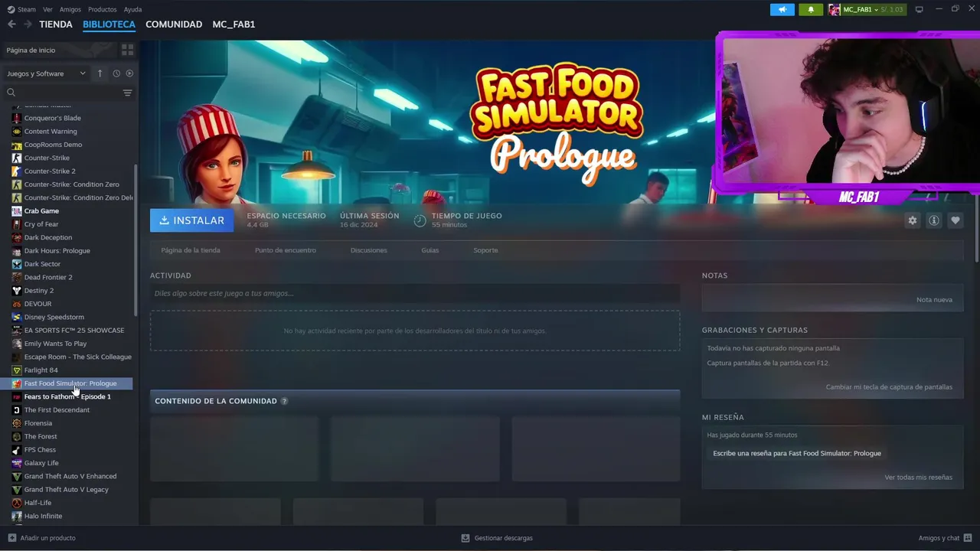Open the Big Picture mode monitor icon

click(920, 9)
